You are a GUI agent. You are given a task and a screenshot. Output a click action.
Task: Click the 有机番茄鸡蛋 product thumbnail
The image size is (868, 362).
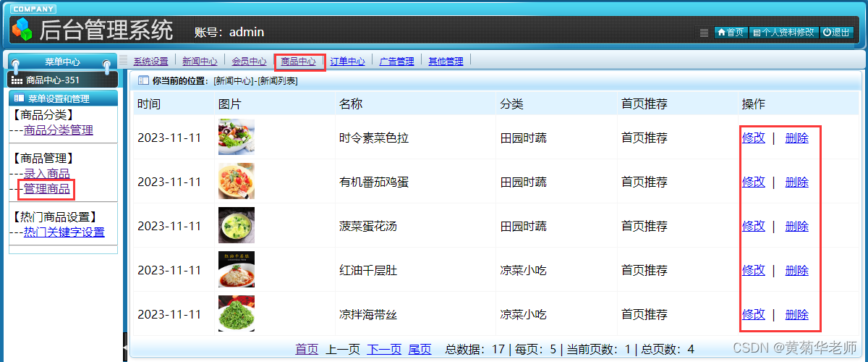point(237,181)
